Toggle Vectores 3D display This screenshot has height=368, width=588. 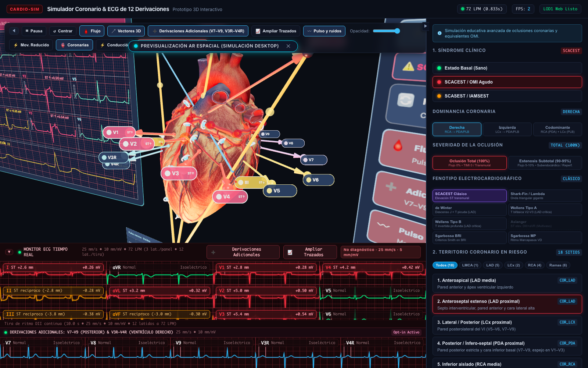click(x=126, y=31)
